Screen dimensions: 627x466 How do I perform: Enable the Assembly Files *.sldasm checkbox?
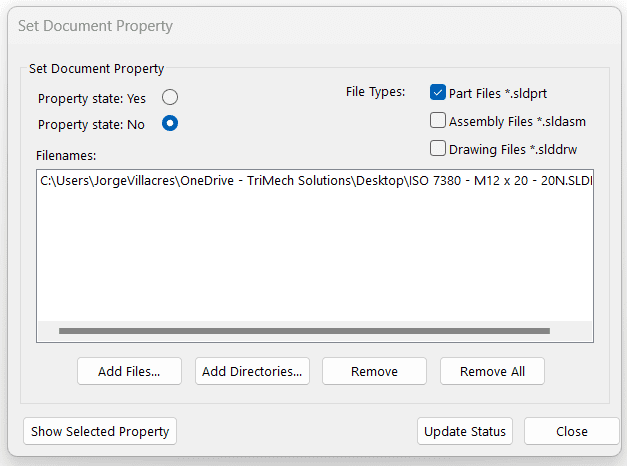click(x=438, y=121)
